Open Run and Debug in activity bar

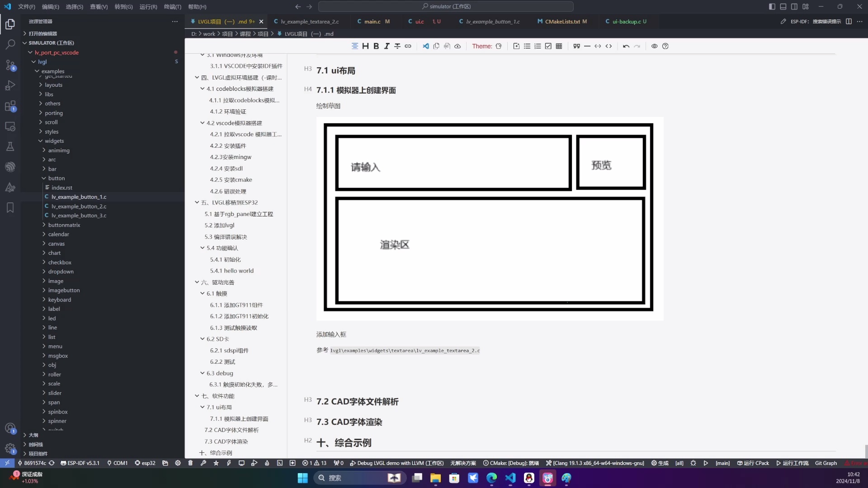[x=10, y=85]
